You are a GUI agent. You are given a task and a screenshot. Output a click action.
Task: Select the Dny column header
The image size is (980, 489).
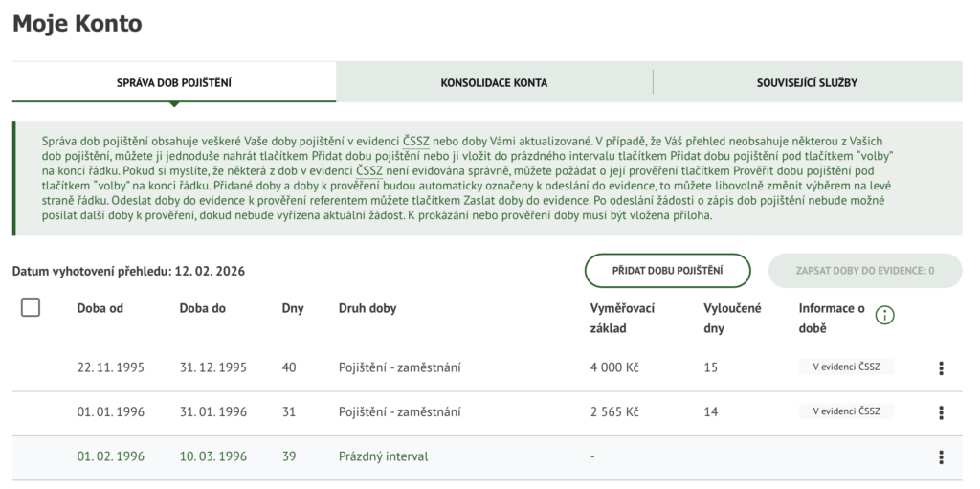coord(293,308)
